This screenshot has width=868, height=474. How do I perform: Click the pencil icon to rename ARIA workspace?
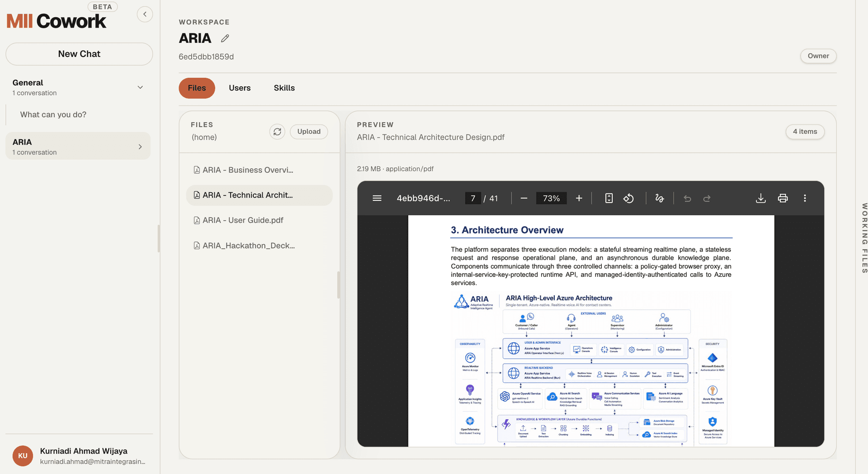225,38
